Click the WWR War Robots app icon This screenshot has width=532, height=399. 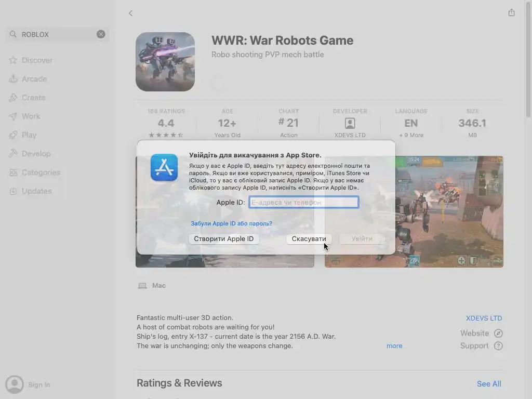[x=165, y=62]
